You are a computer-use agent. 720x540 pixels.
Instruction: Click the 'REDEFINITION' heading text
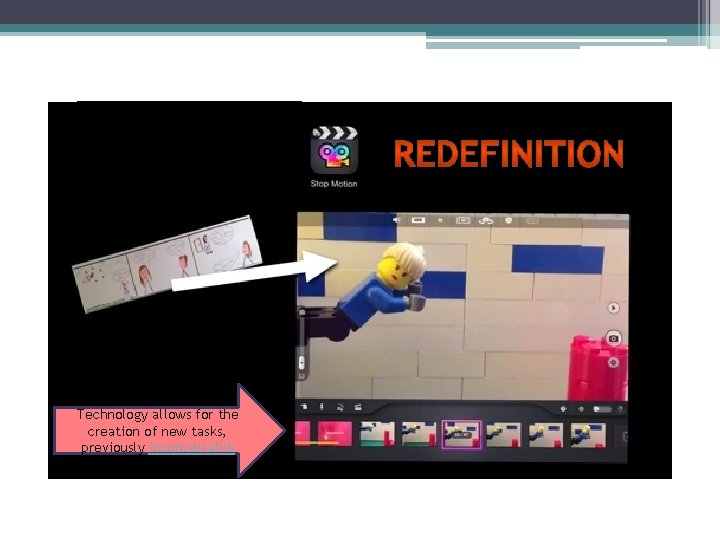(x=509, y=153)
